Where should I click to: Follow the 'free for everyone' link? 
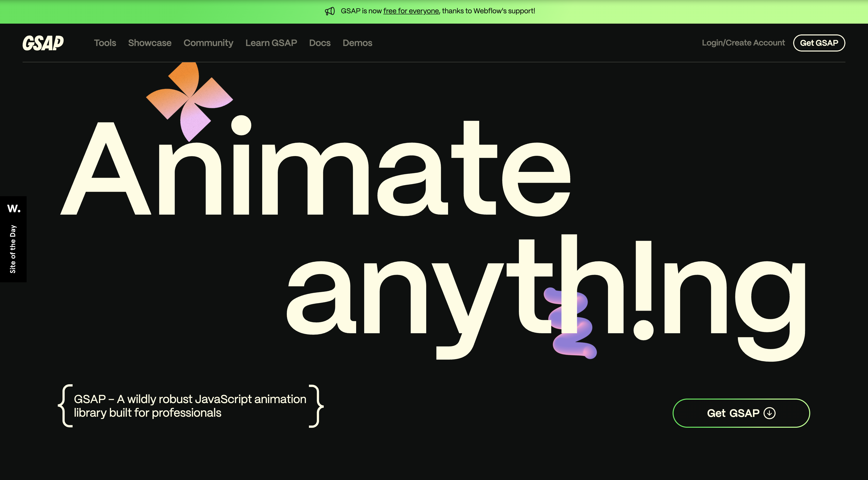[x=411, y=11]
